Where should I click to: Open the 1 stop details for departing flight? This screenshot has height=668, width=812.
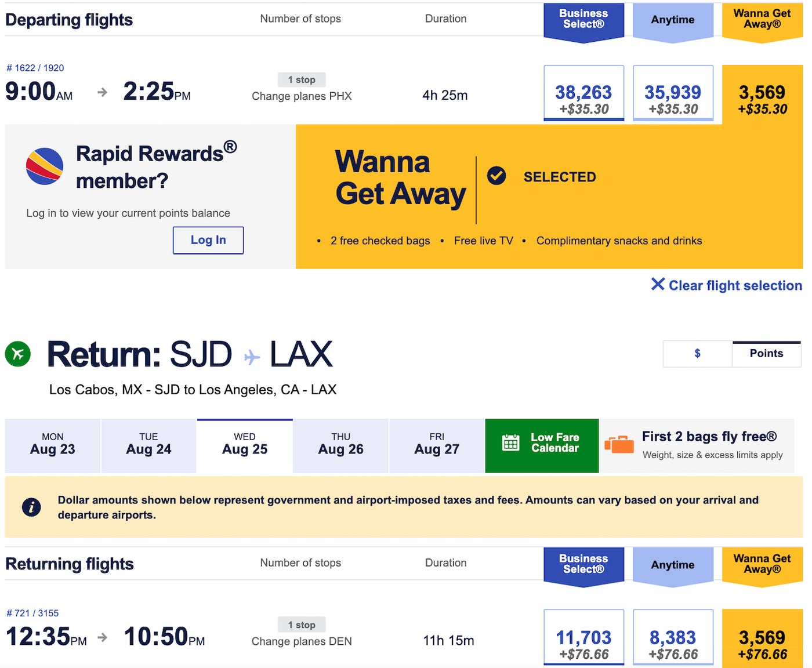click(x=301, y=79)
